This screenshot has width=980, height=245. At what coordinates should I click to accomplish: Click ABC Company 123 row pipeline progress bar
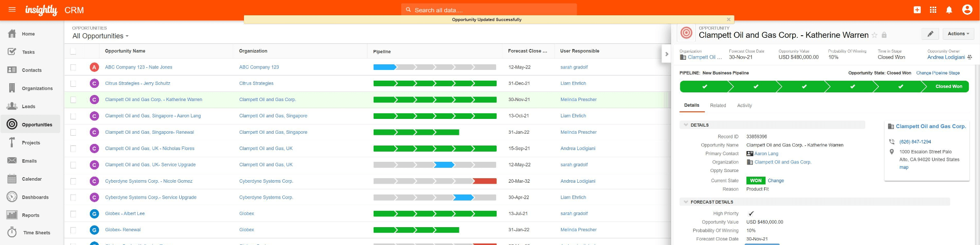pos(435,67)
